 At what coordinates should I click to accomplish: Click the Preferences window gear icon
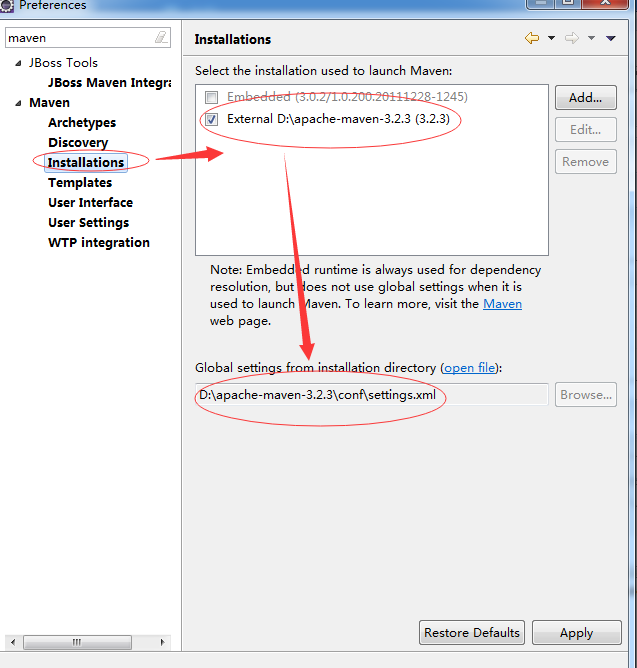(6, 6)
